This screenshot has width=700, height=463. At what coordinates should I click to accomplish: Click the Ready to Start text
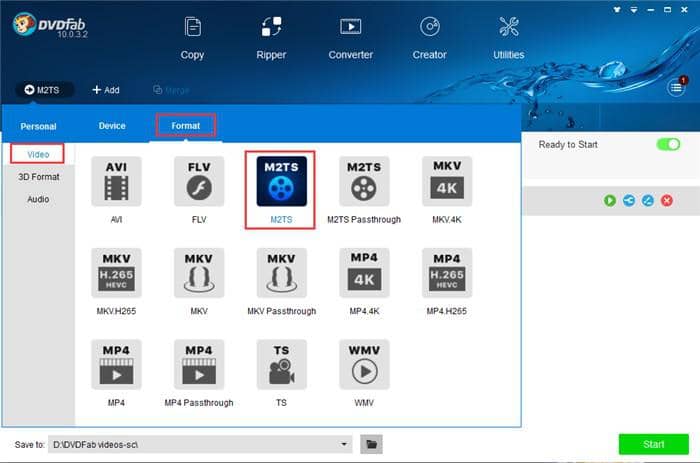(x=568, y=145)
